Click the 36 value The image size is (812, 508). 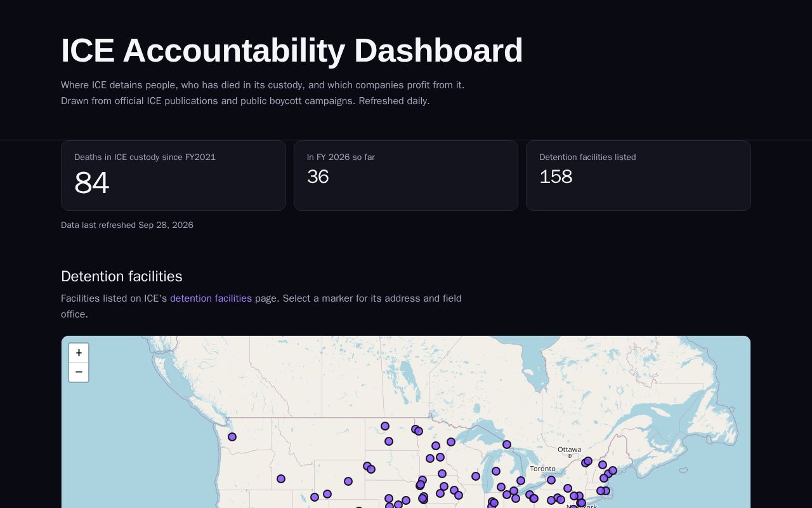pyautogui.click(x=318, y=177)
